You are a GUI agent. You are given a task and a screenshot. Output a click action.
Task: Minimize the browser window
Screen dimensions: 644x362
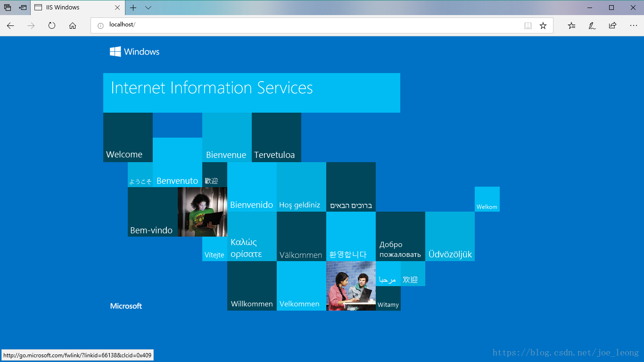[590, 8]
